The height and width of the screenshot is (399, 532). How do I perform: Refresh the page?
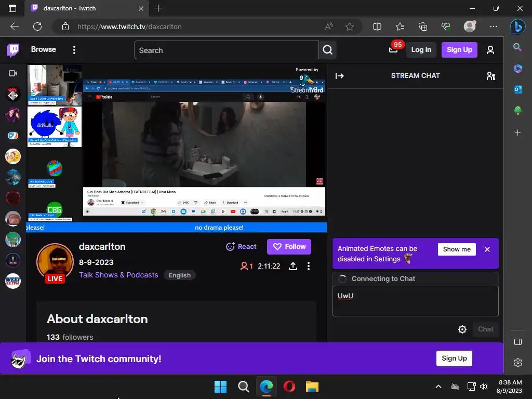37,26
